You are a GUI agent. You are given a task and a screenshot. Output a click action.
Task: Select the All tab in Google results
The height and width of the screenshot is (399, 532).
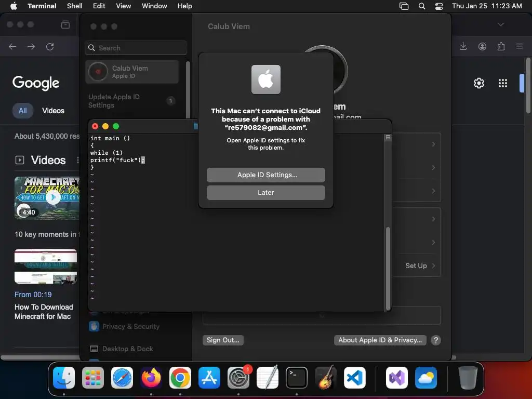pyautogui.click(x=23, y=111)
